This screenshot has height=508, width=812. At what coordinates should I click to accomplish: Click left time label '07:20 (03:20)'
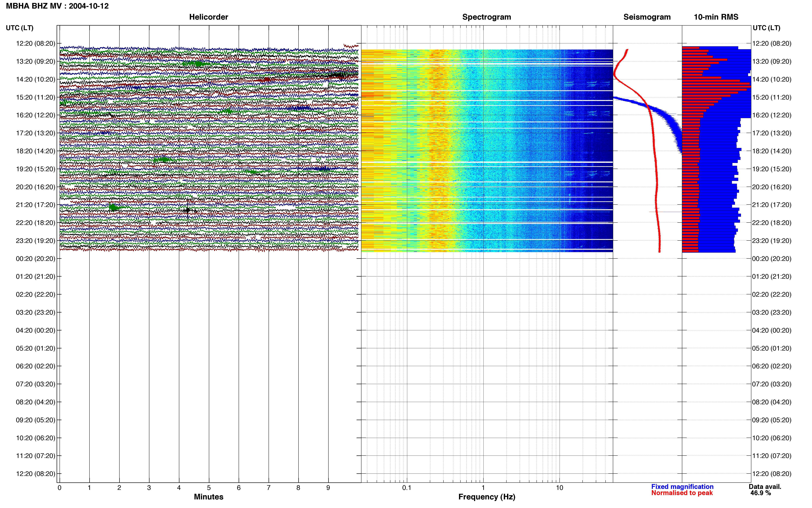click(36, 384)
